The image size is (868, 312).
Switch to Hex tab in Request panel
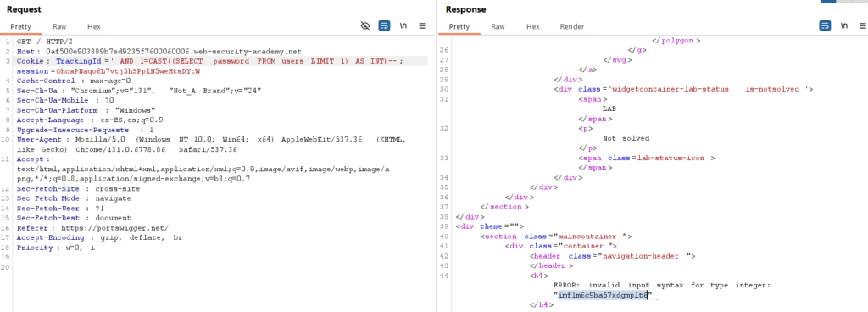(x=93, y=26)
